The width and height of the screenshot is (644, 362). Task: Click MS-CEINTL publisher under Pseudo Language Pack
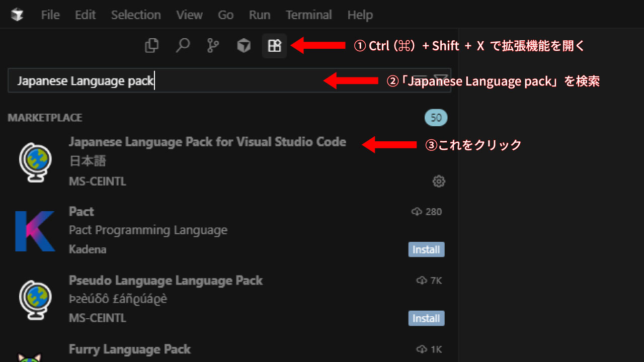pos(98,318)
